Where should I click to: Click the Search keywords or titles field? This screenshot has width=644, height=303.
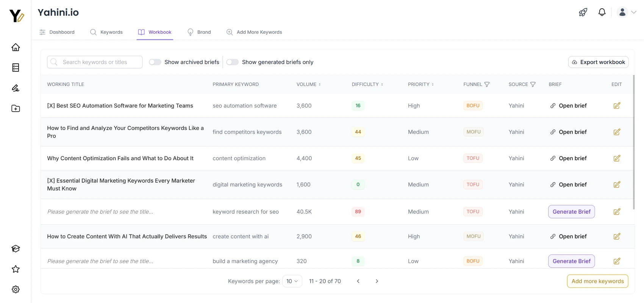95,62
